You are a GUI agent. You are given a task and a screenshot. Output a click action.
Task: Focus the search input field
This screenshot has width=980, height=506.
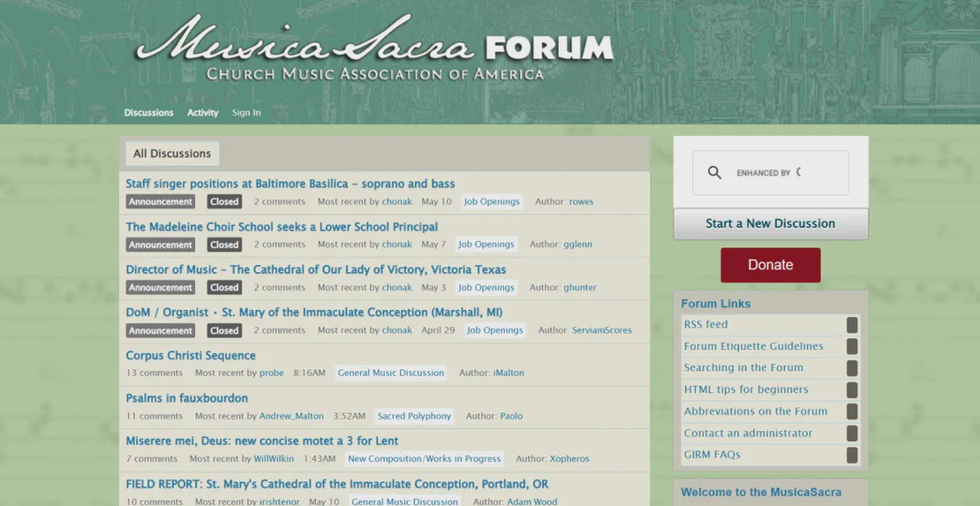tap(771, 172)
